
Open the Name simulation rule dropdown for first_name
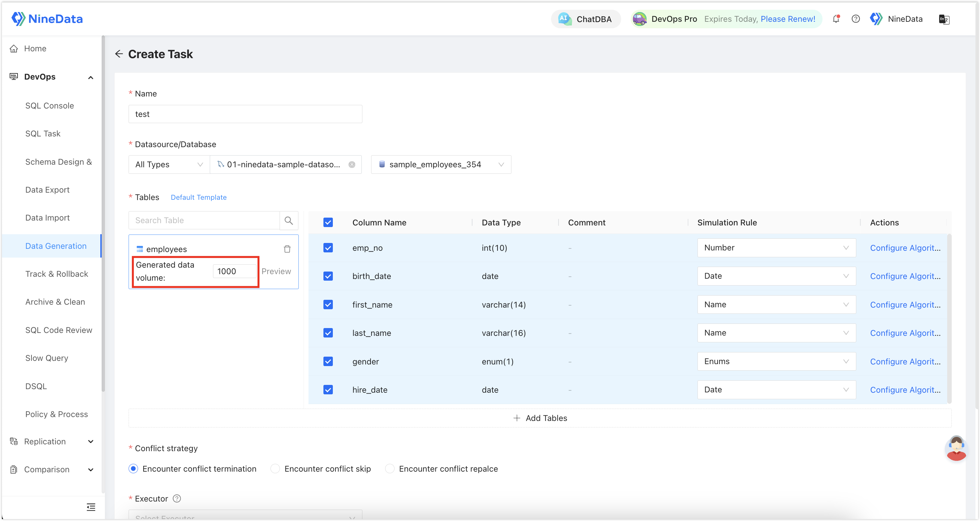click(x=776, y=304)
